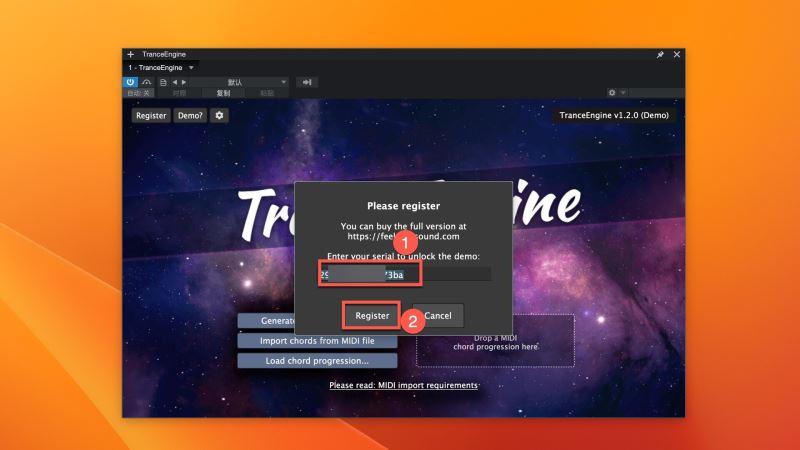The height and width of the screenshot is (450, 800).
Task: Click the preset file icon
Action: coord(163,82)
